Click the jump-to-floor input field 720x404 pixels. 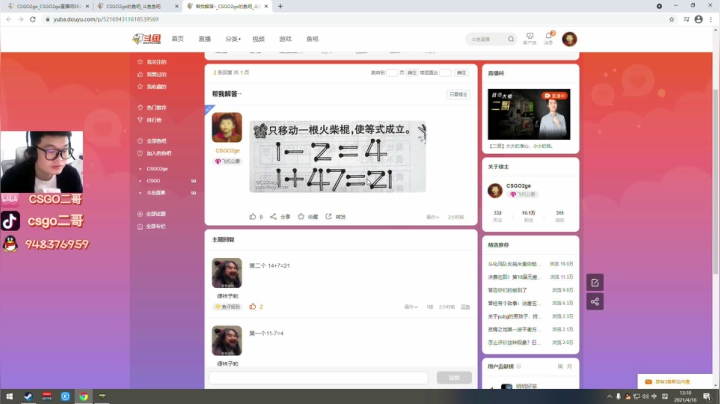coord(445,73)
